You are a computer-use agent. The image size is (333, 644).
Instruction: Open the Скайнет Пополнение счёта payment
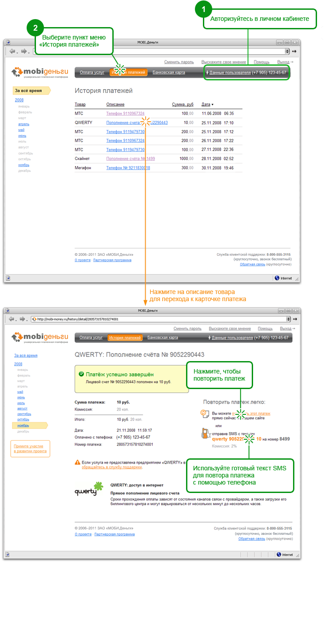click(x=131, y=159)
